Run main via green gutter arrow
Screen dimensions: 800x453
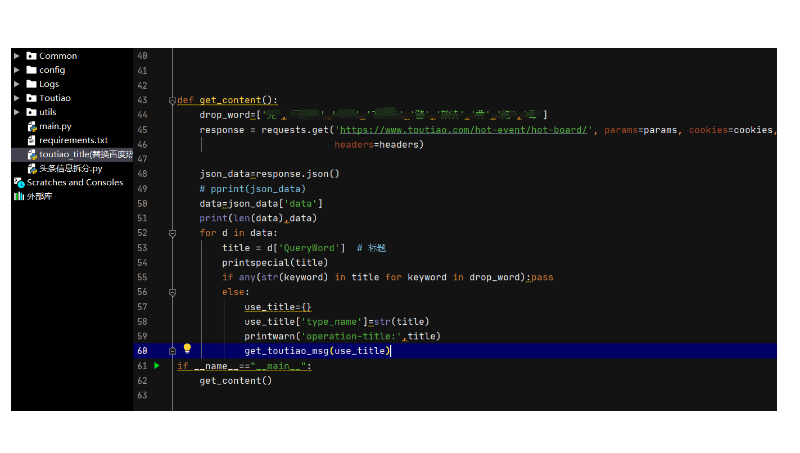(157, 366)
